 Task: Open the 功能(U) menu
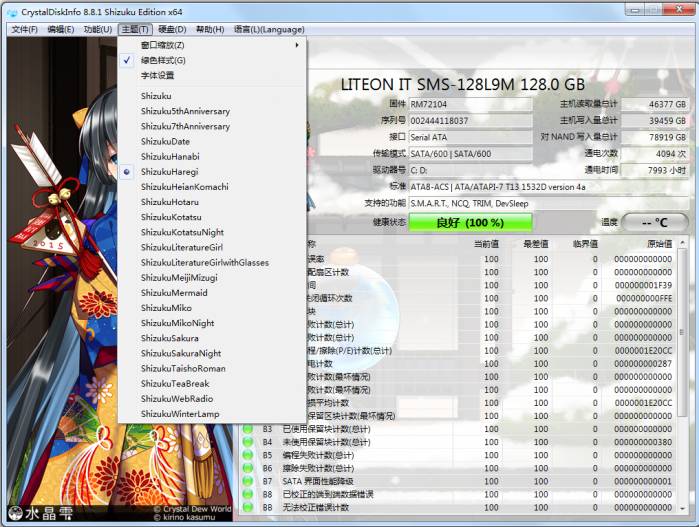pyautogui.click(x=98, y=29)
